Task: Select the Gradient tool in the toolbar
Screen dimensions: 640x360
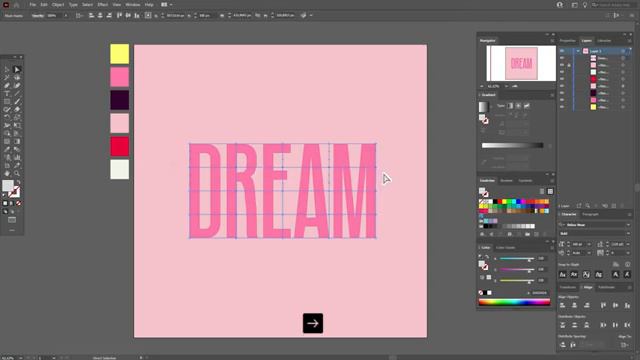Action: coord(17,142)
